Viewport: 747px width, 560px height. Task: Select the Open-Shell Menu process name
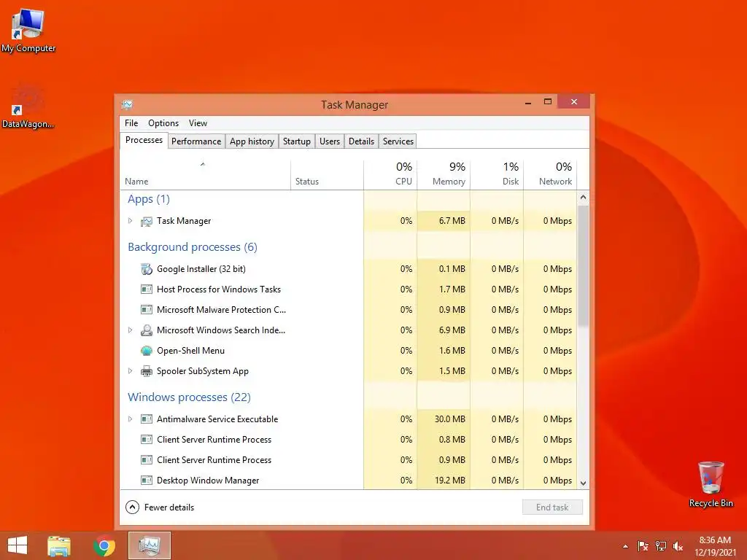190,351
